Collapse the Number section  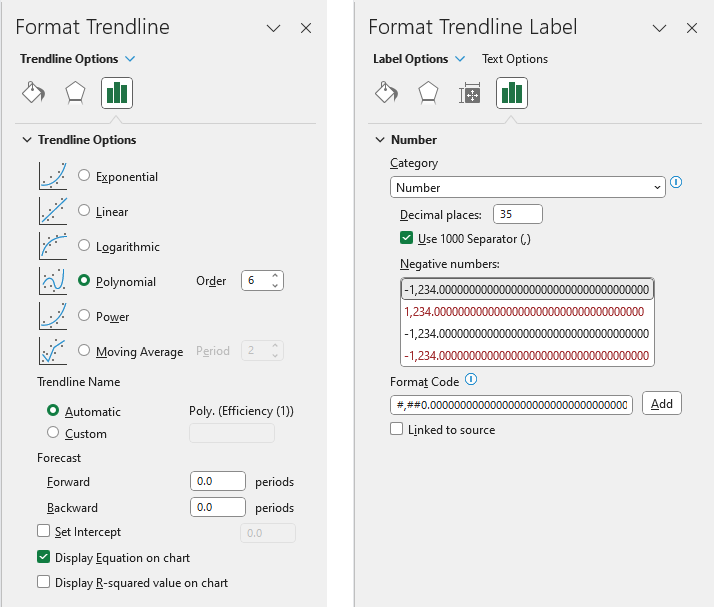pos(379,140)
